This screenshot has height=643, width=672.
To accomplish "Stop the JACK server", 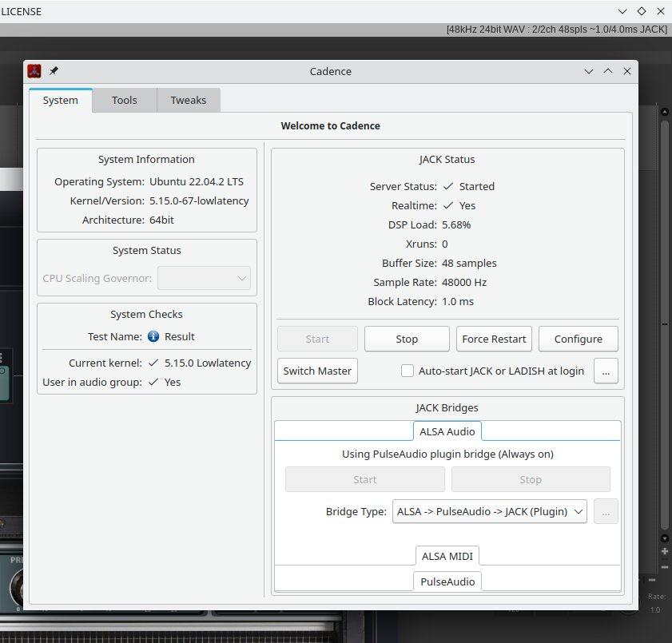I will [x=407, y=339].
